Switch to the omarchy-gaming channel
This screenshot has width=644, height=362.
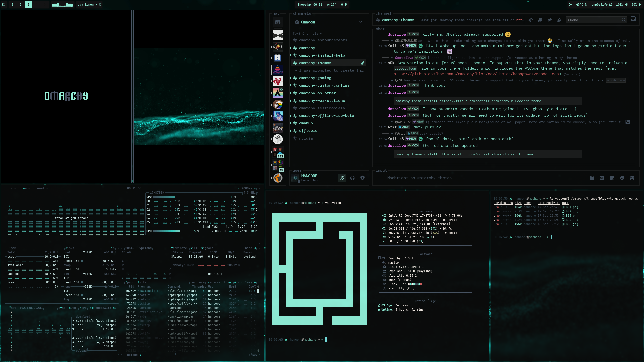[315, 78]
